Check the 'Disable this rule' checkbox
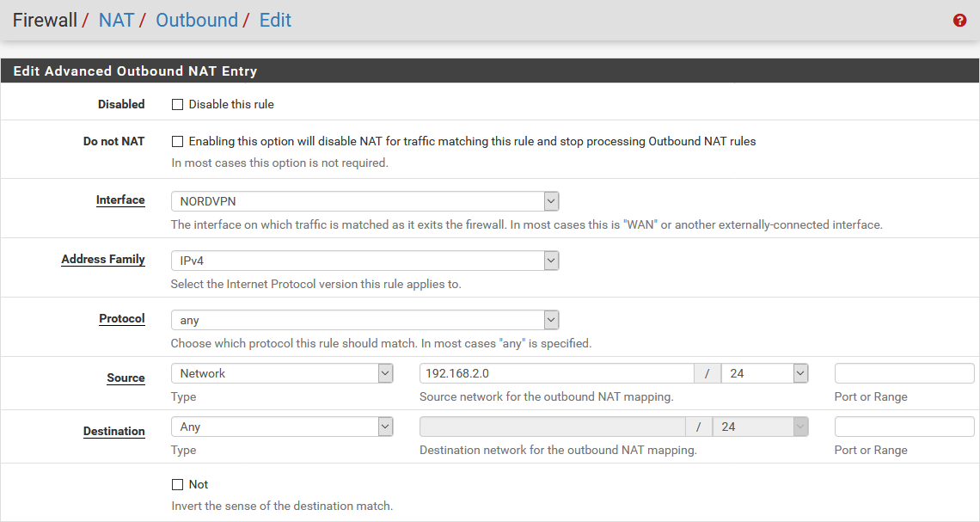The height and width of the screenshot is (522, 980). (178, 105)
